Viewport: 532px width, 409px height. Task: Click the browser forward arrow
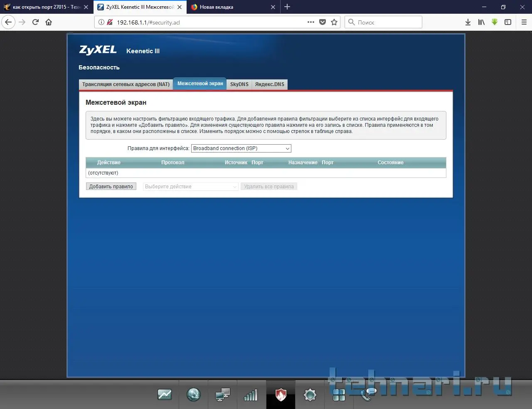tap(22, 22)
